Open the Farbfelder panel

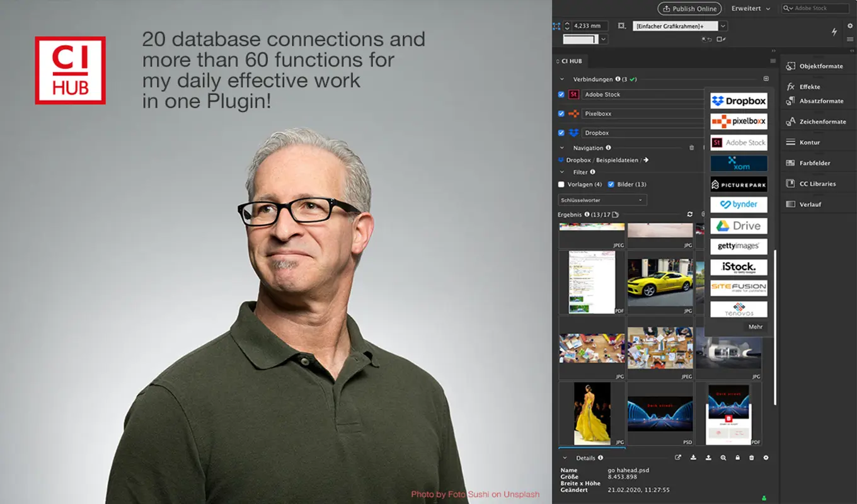pyautogui.click(x=815, y=163)
